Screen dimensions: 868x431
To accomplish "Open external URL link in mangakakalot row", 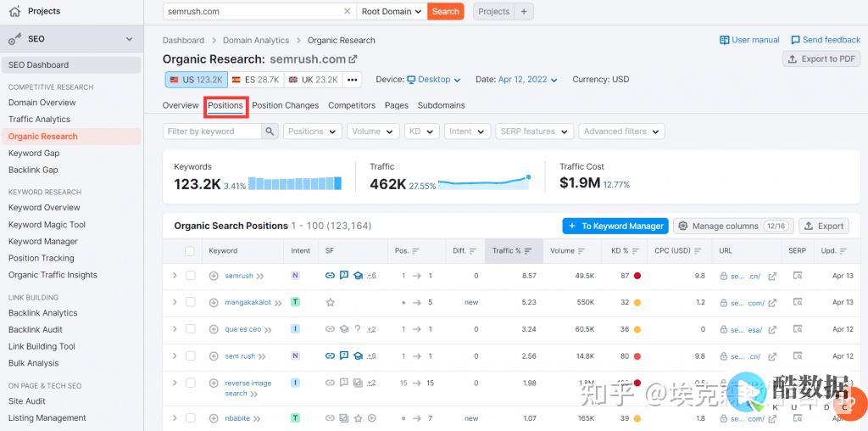I will point(772,303).
